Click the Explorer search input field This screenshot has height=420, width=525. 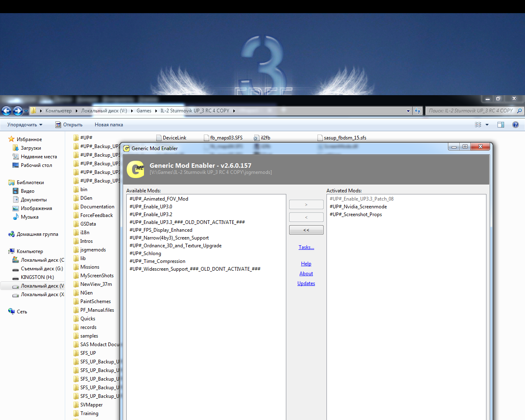(x=471, y=111)
